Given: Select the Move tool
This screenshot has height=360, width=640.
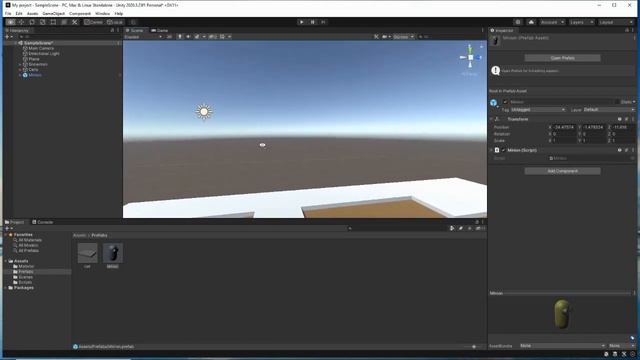Looking at the screenshot, I should click(x=22, y=22).
